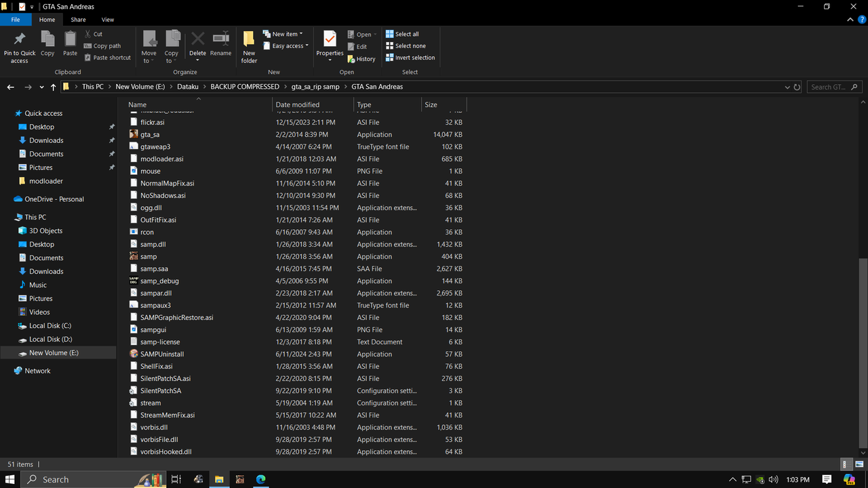Open Task View on the taskbar

pyautogui.click(x=176, y=479)
